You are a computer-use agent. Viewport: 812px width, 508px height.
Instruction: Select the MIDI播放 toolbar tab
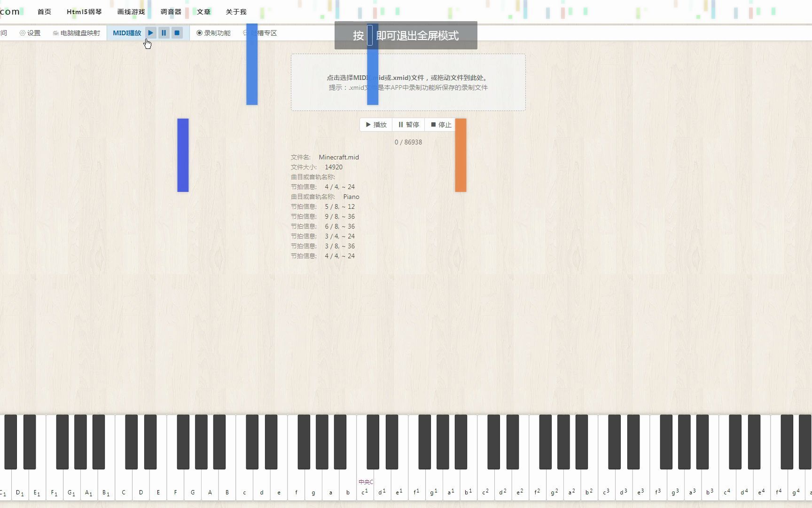[127, 33]
